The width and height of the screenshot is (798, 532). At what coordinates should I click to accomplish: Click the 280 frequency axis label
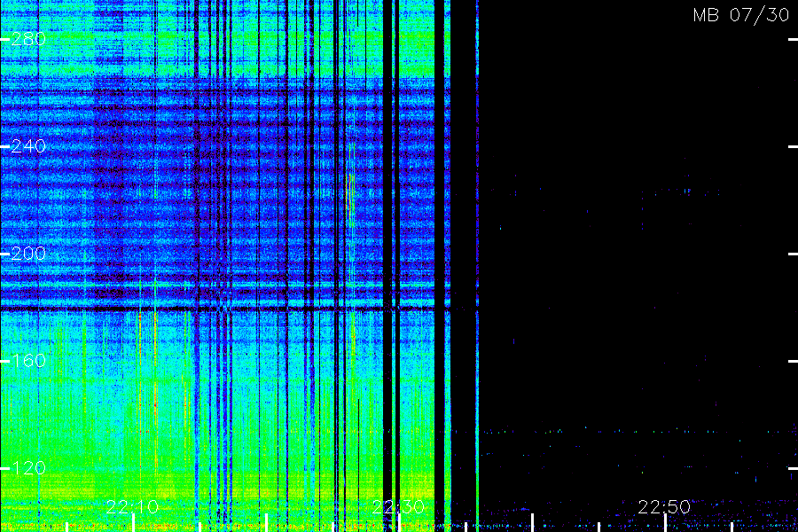click(x=28, y=39)
